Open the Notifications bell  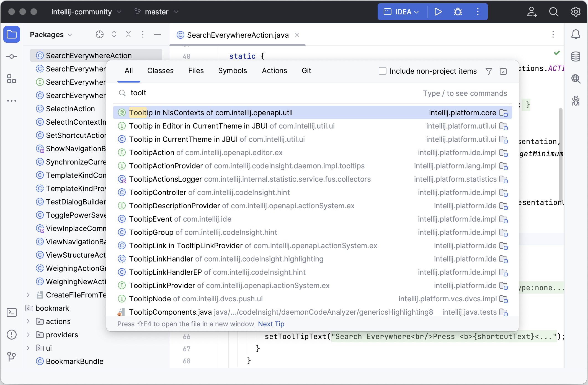(576, 34)
